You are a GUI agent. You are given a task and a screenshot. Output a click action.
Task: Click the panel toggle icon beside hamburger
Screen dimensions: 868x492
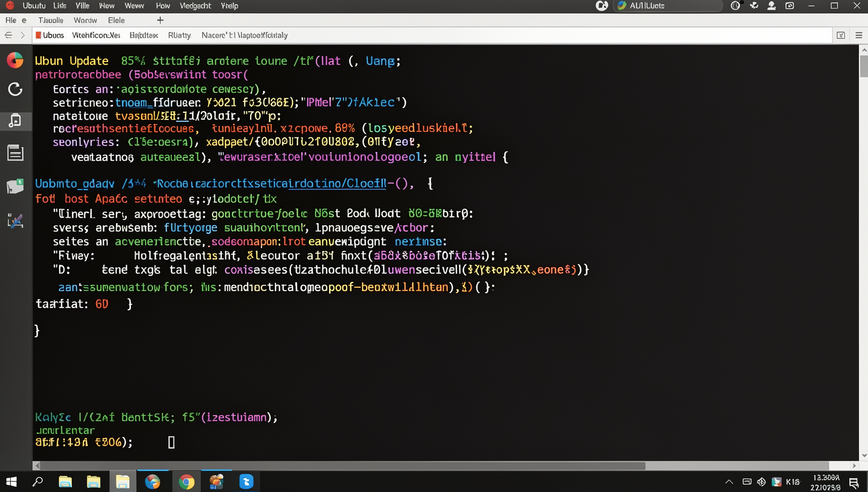point(841,35)
